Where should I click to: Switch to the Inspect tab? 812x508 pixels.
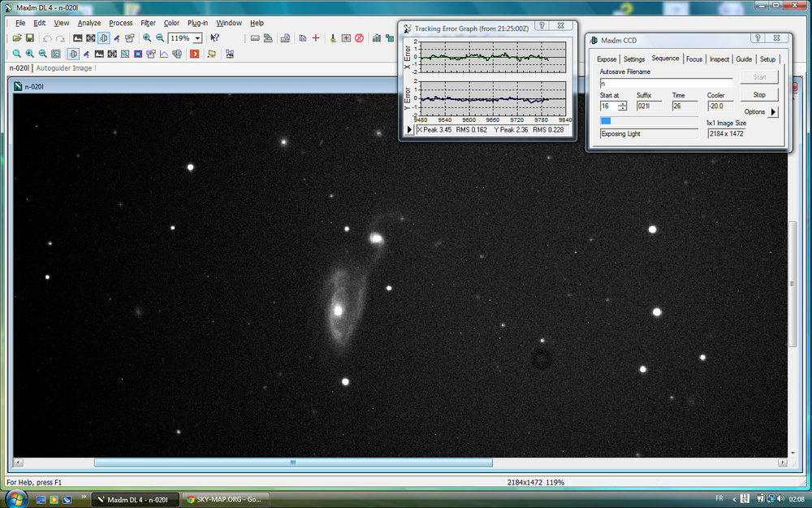pyautogui.click(x=719, y=59)
